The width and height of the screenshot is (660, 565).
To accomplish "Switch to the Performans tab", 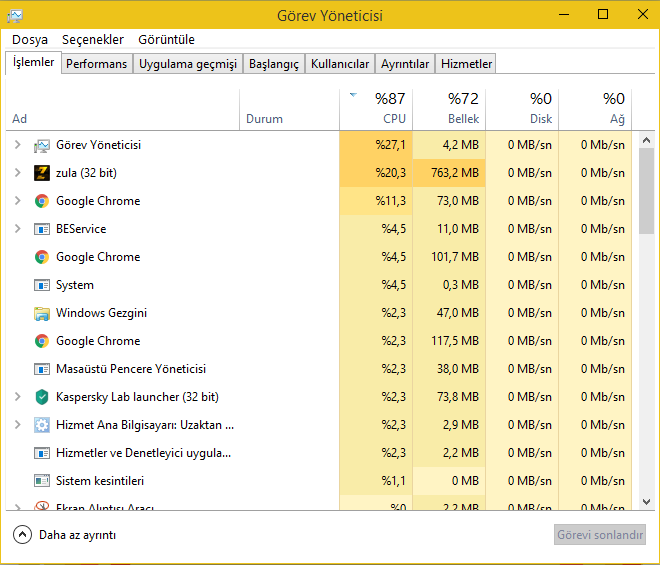I will click(97, 64).
